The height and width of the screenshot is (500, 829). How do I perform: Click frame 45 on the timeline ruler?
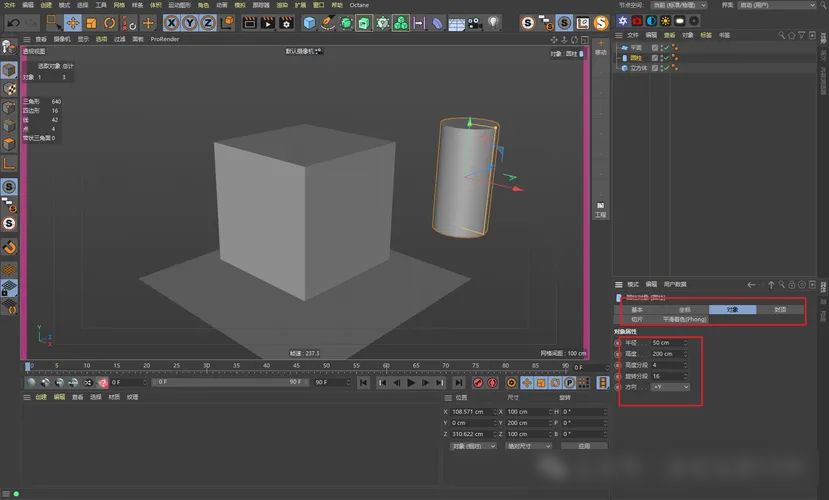coord(296,365)
